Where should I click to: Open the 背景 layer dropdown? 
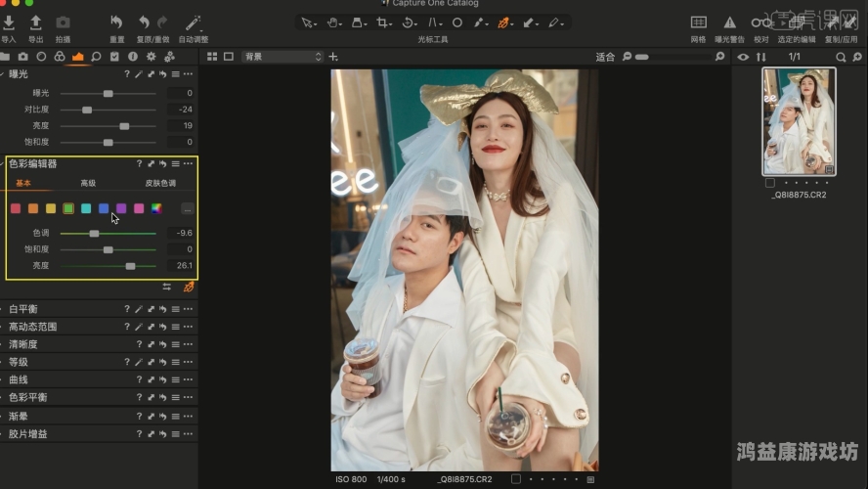282,57
